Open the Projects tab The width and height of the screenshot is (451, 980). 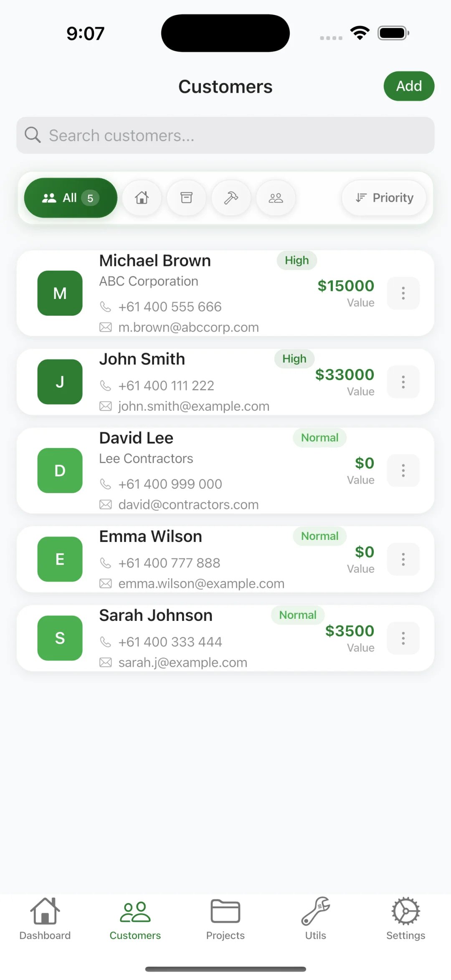225,919
